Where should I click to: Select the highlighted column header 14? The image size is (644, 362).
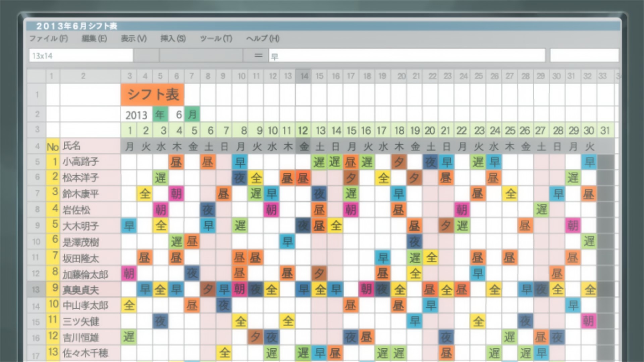tap(304, 76)
